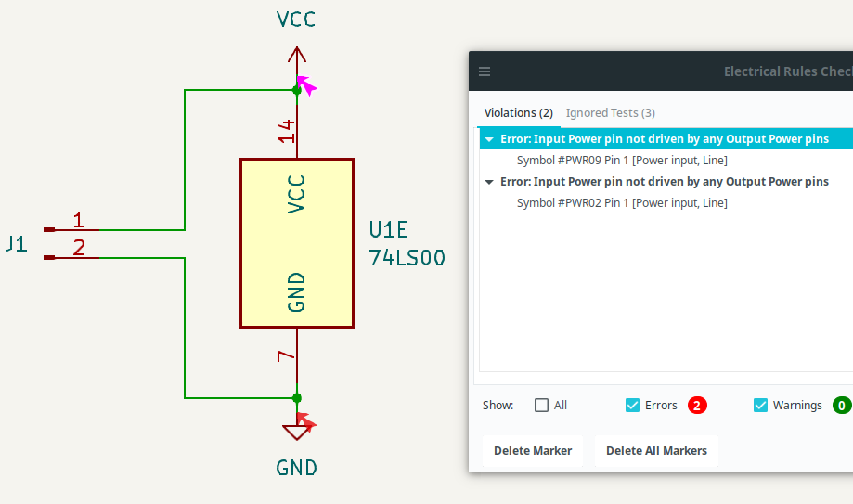Uncheck the Errors checkbox

click(632, 406)
